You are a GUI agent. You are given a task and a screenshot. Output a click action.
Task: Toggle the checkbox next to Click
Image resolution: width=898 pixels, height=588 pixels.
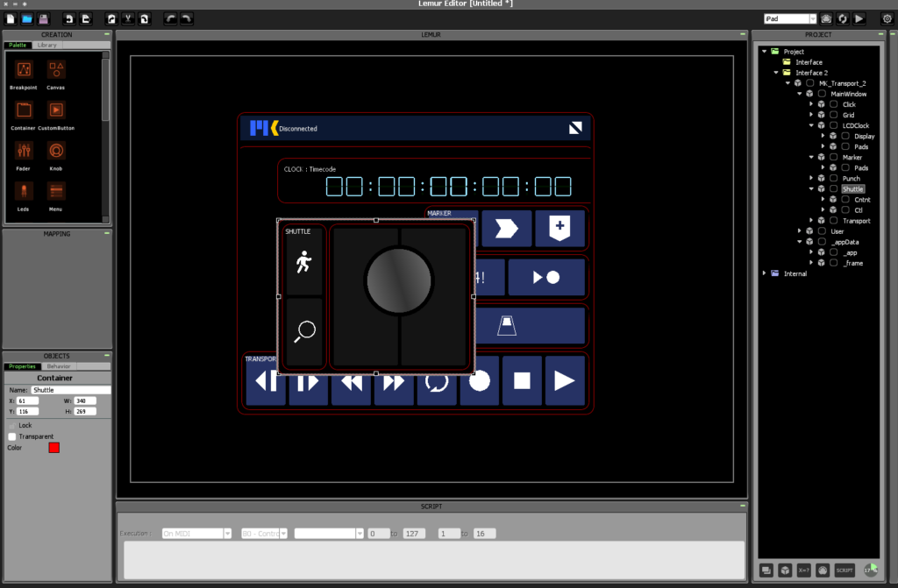click(834, 104)
